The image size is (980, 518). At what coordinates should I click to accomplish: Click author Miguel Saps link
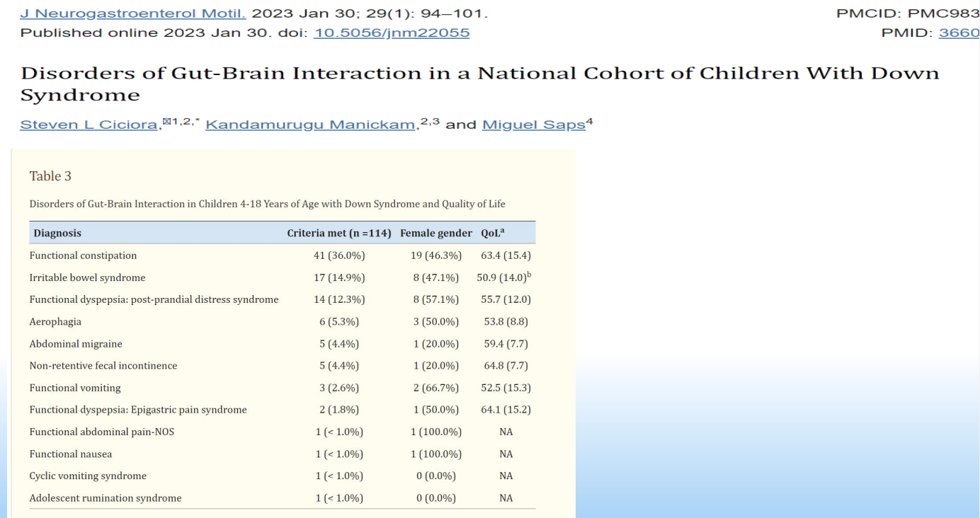point(533,125)
